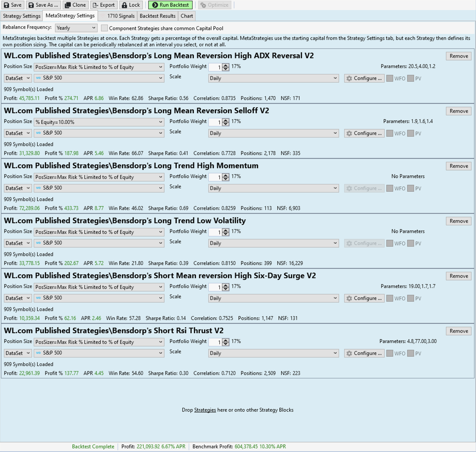Click the Optimize toolbar button
476x452 pixels.
click(215, 5)
